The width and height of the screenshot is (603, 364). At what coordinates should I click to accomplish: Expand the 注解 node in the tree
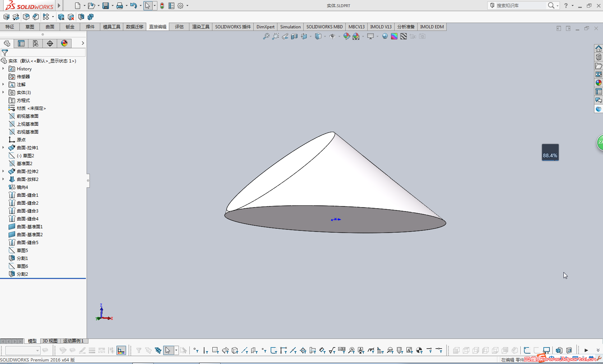click(x=3, y=84)
